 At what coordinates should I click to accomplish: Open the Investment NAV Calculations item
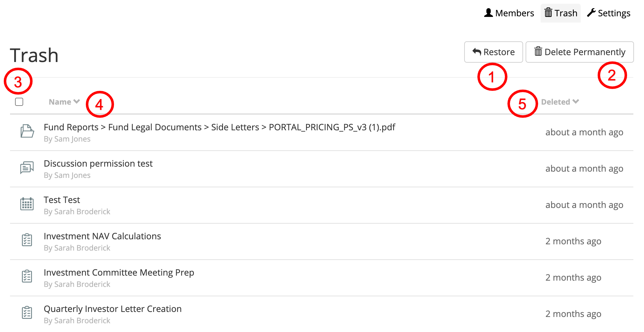(x=102, y=236)
